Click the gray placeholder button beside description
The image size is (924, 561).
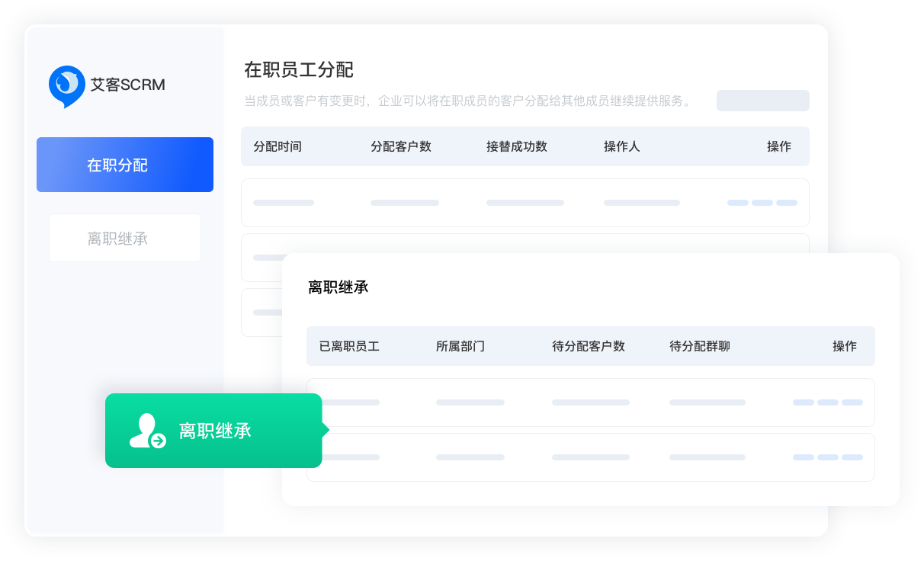[762, 101]
